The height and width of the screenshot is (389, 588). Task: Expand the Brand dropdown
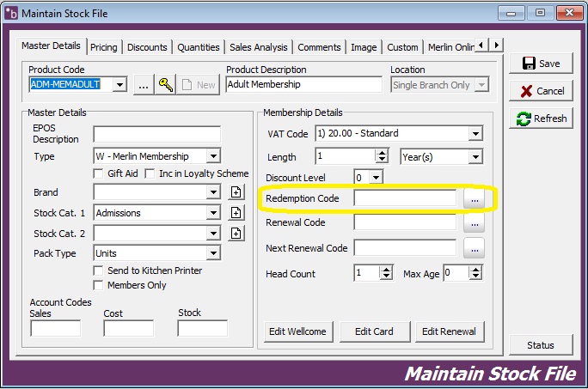(213, 192)
